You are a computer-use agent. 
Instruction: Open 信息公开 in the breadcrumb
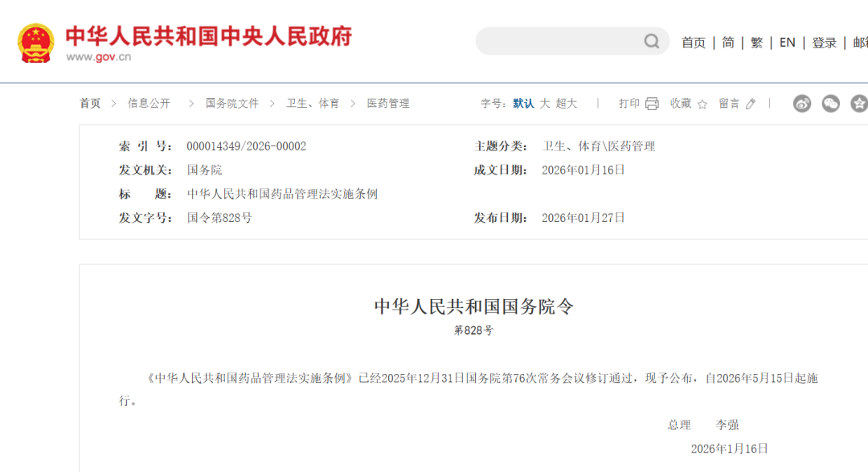click(149, 104)
